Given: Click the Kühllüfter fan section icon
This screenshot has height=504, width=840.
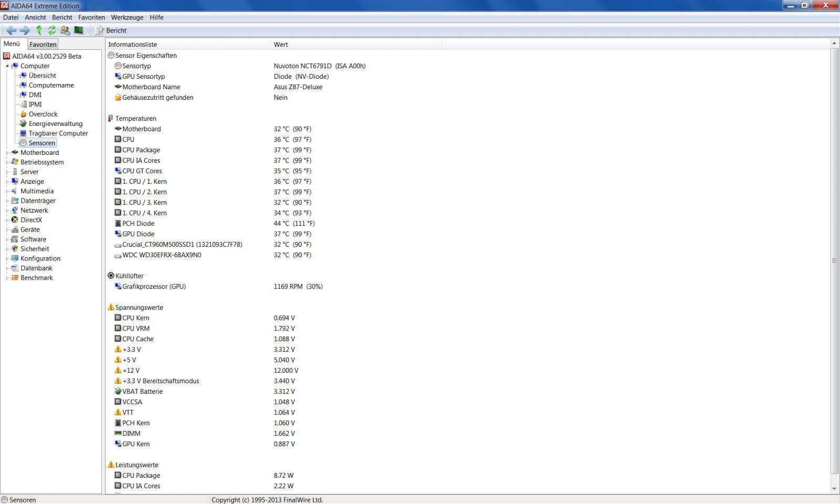Looking at the screenshot, I should click(111, 276).
